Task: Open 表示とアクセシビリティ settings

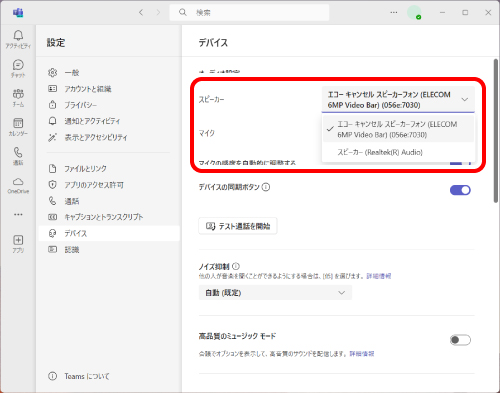Action: click(109, 137)
